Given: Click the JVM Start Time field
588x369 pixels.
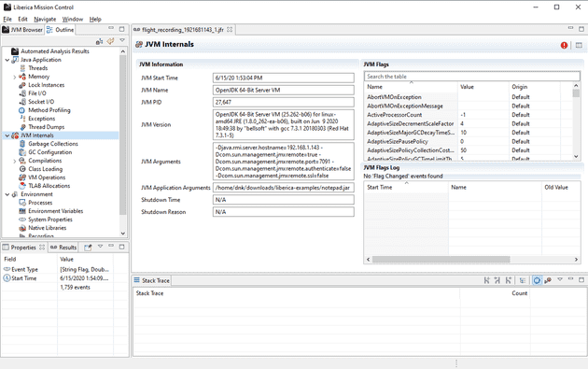Looking at the screenshot, I should (x=283, y=78).
